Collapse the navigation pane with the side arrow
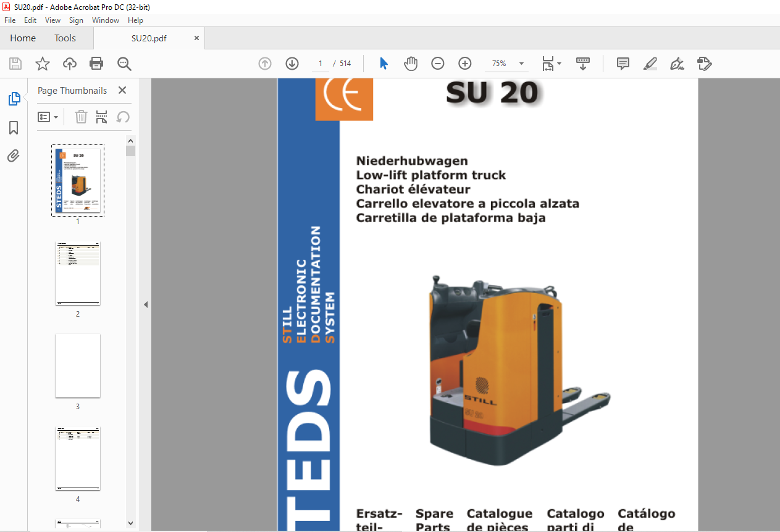 (x=146, y=304)
